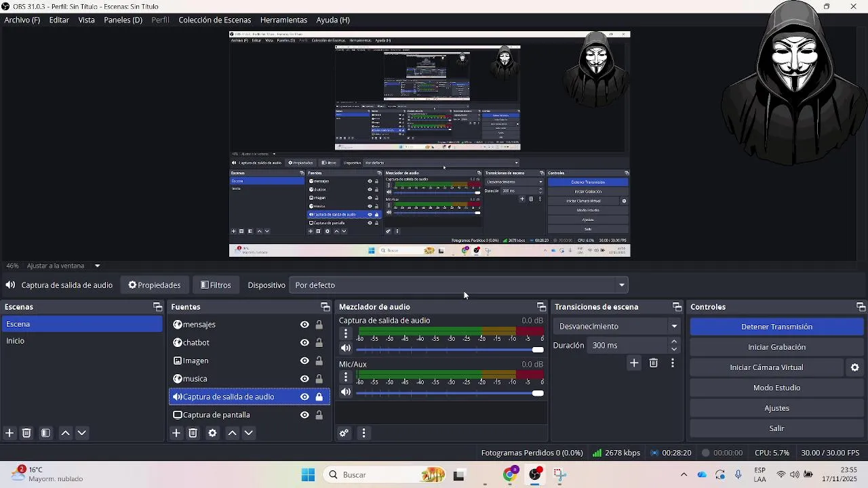Open the OBS icon in the taskbar
Image resolution: width=868 pixels, height=488 pixels.
pos(536,474)
